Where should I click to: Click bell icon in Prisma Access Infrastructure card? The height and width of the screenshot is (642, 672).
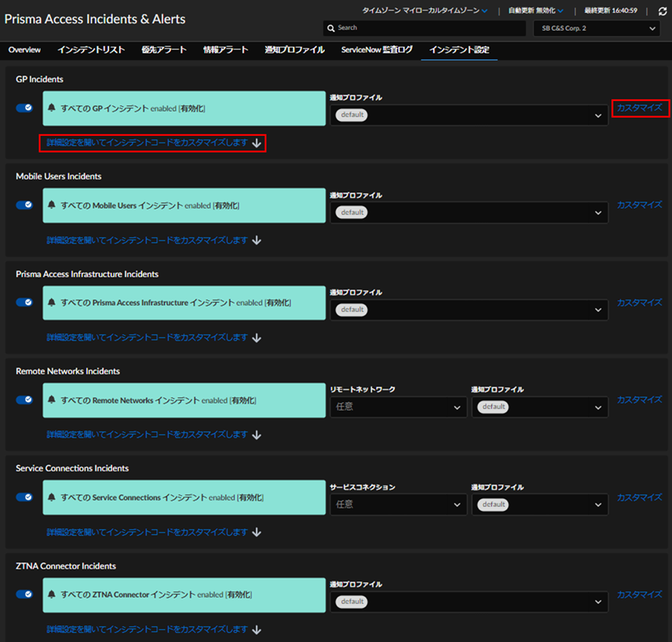coord(52,302)
